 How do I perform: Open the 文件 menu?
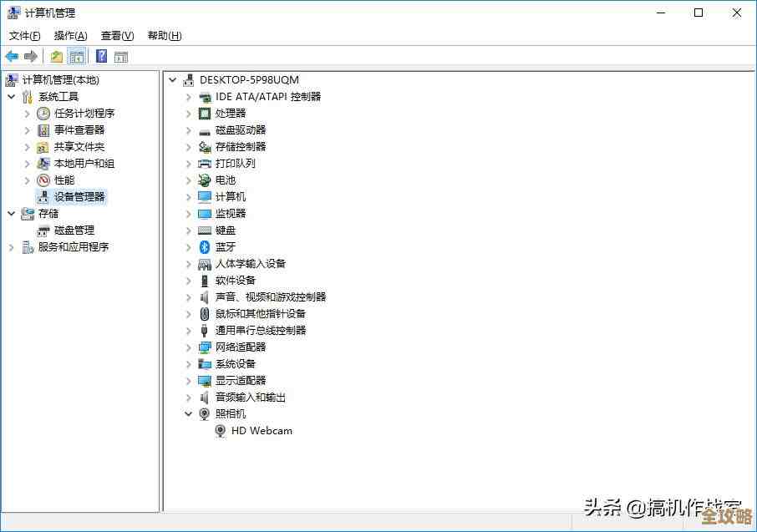tap(23, 35)
